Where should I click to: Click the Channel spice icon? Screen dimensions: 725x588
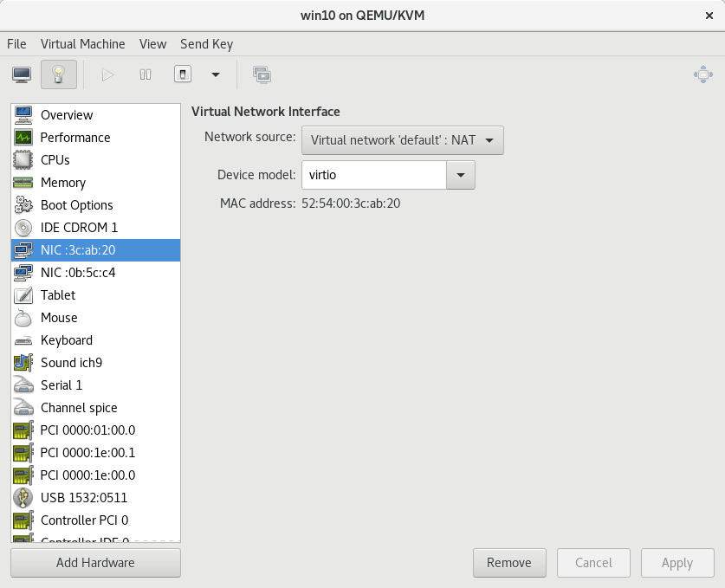pyautogui.click(x=23, y=408)
